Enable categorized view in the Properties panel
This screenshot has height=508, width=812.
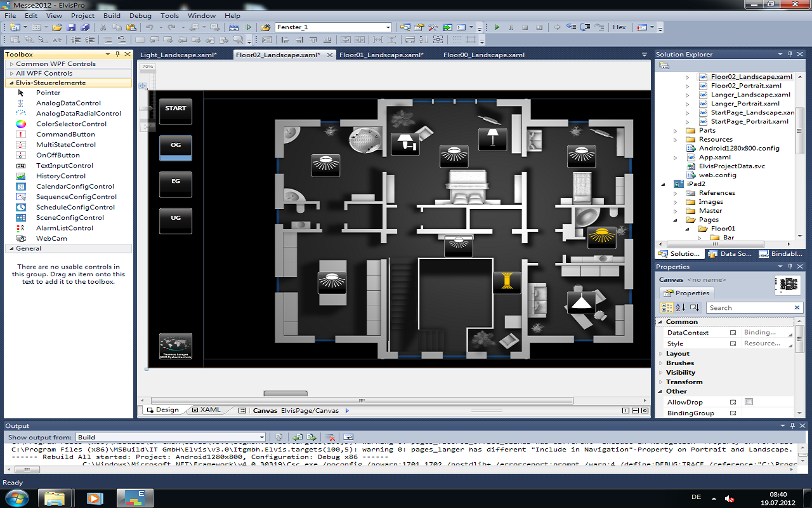pos(666,307)
